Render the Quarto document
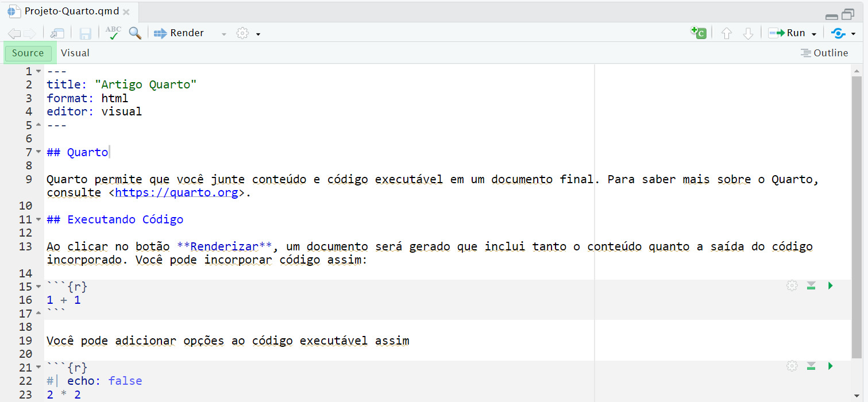This screenshot has width=868, height=402. (179, 33)
